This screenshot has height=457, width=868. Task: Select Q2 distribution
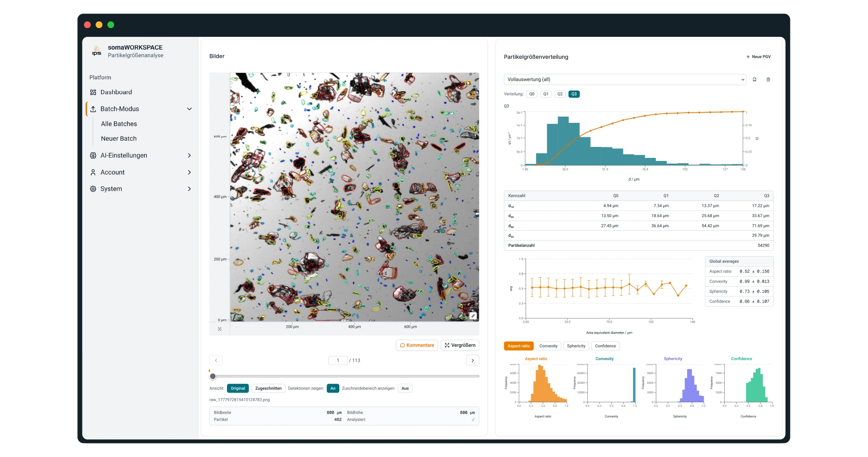click(x=560, y=94)
